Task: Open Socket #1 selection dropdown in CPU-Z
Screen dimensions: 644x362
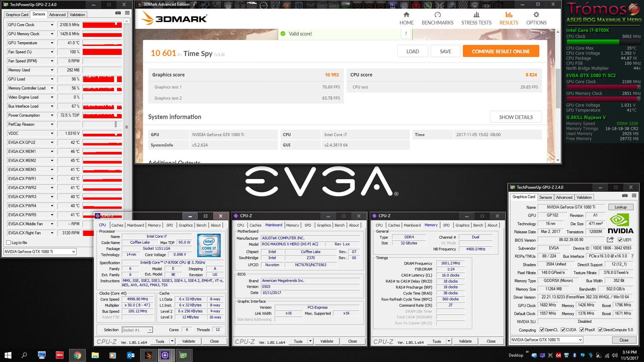Action: 138,330
